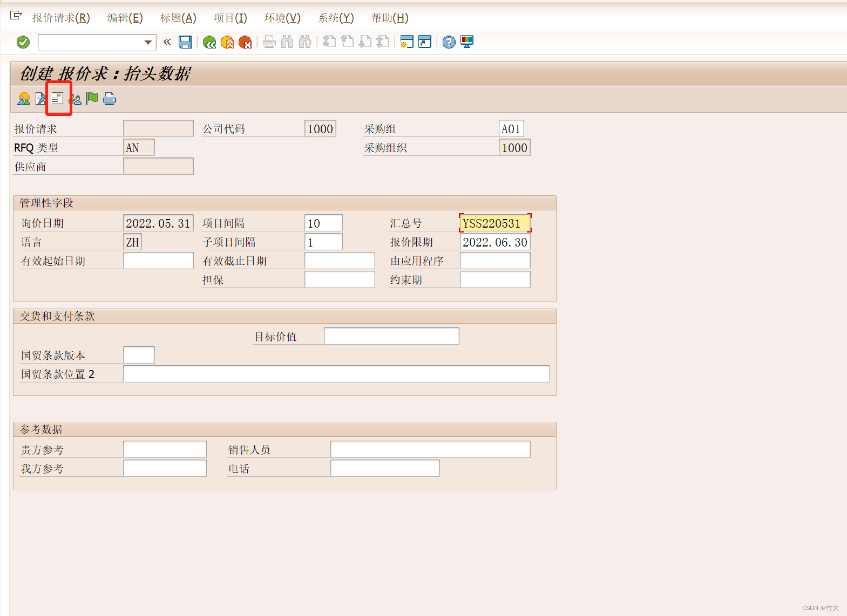Click the orange Exit icon
Viewport: 847px width, 616px height.
(x=228, y=42)
